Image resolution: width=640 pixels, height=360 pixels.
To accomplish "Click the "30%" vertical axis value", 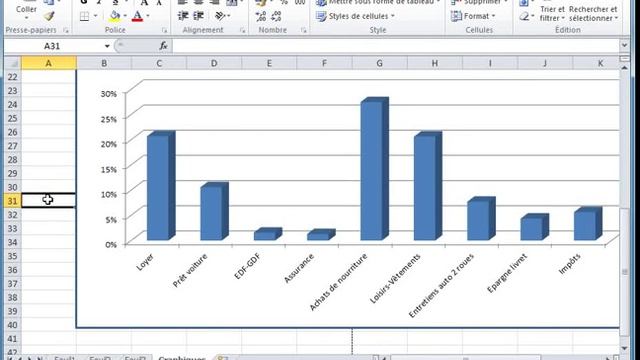I will coord(109,94).
